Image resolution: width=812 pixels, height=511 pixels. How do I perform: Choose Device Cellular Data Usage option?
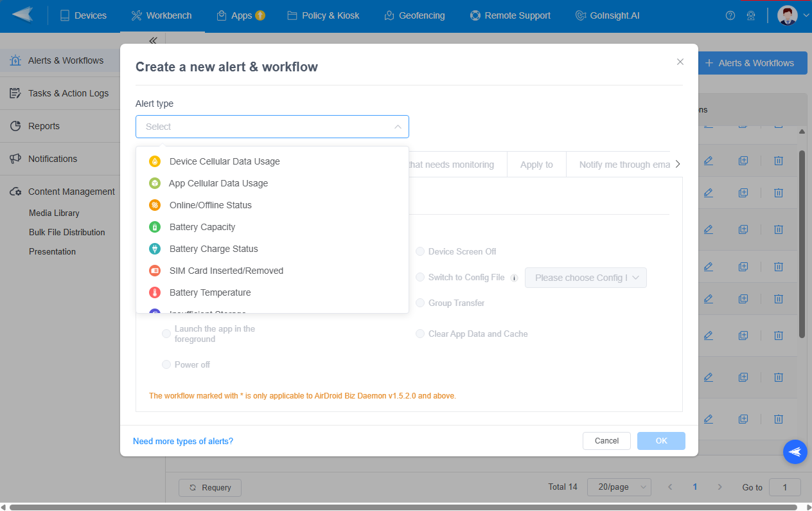(272, 161)
